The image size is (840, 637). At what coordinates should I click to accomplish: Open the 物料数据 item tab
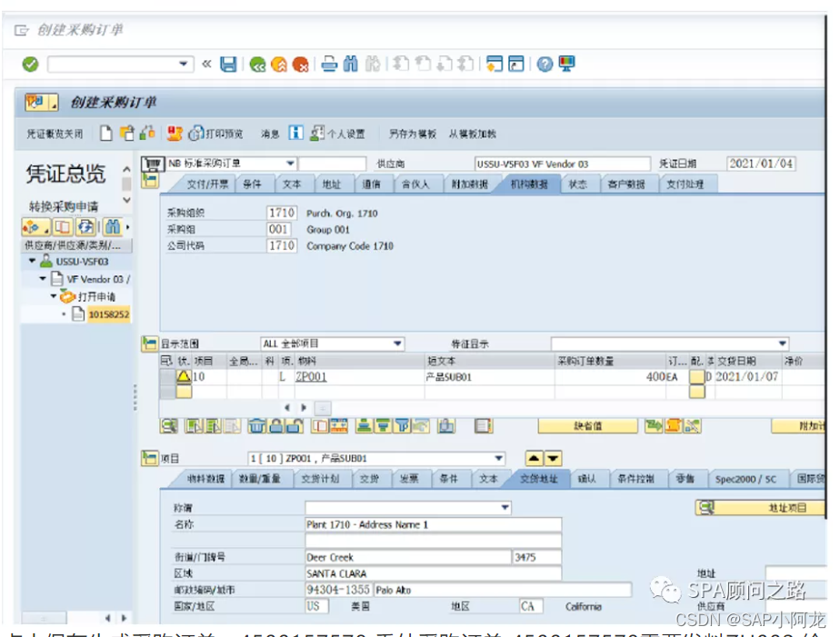(x=205, y=479)
